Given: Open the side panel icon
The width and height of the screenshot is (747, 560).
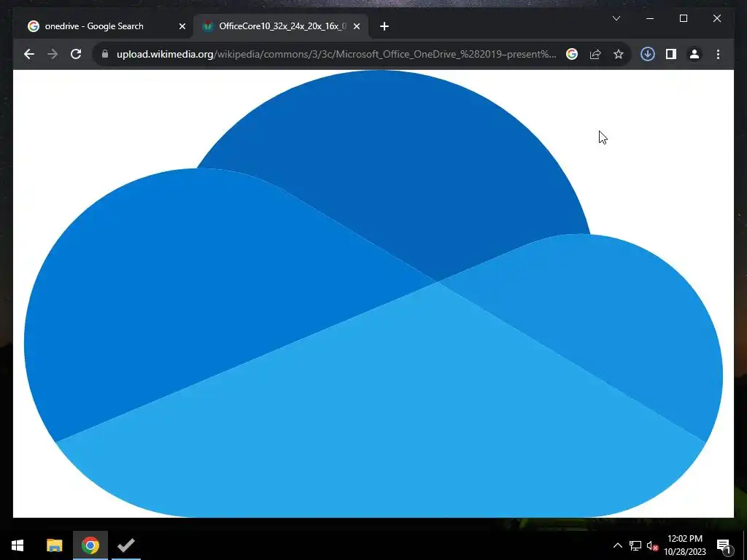Looking at the screenshot, I should click(x=671, y=54).
